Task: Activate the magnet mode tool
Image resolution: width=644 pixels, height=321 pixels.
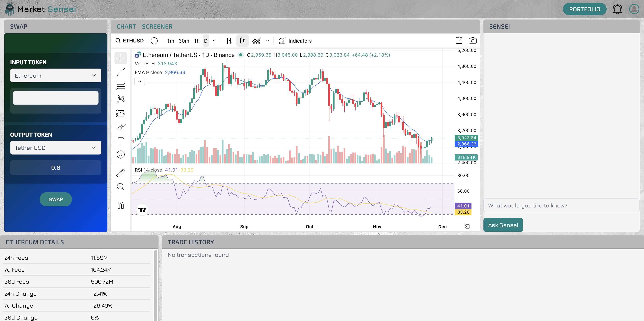Action: [x=120, y=205]
